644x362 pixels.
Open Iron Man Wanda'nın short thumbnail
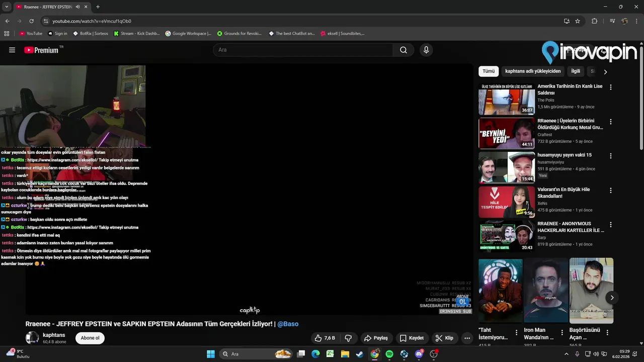tap(546, 291)
